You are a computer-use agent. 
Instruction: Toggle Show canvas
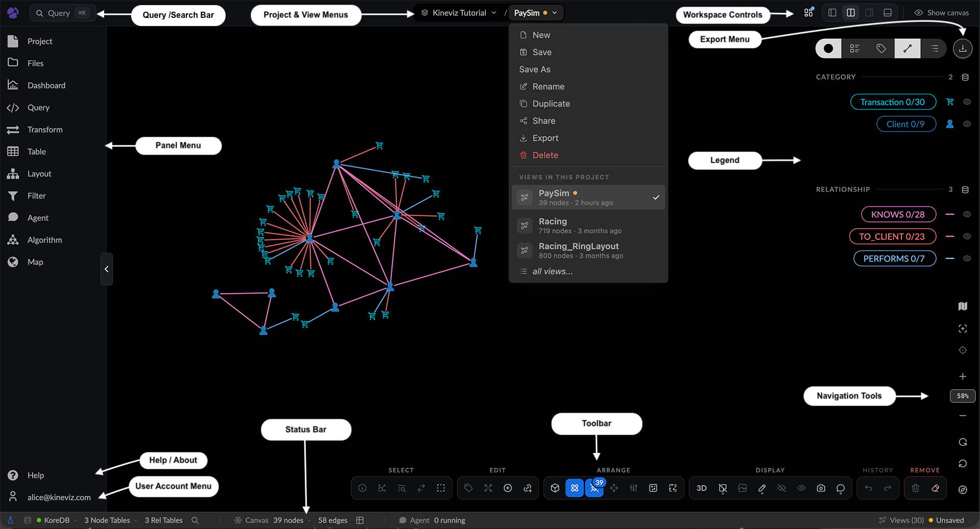tap(941, 13)
